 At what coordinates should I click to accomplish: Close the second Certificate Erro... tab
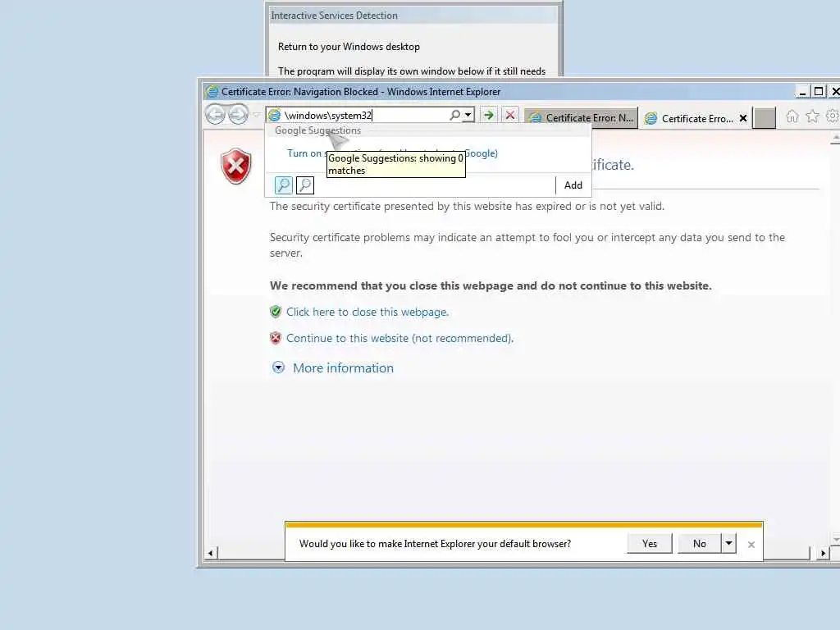click(743, 118)
